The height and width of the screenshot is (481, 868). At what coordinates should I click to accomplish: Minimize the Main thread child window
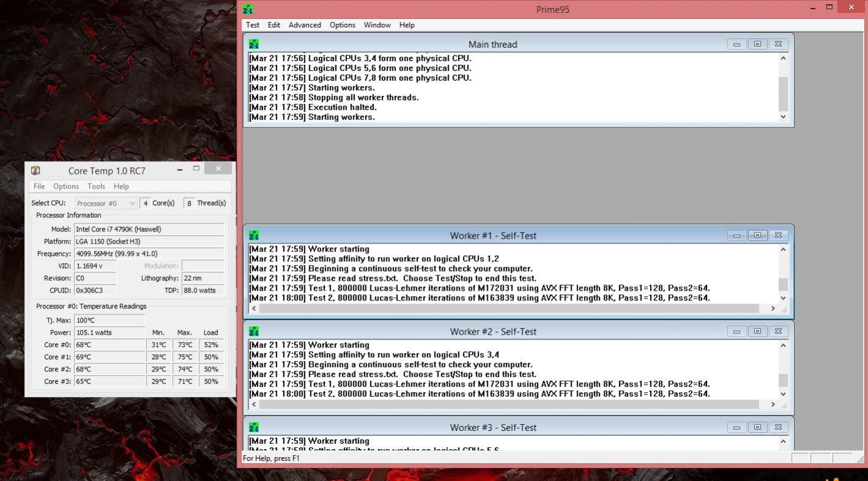[x=736, y=44]
